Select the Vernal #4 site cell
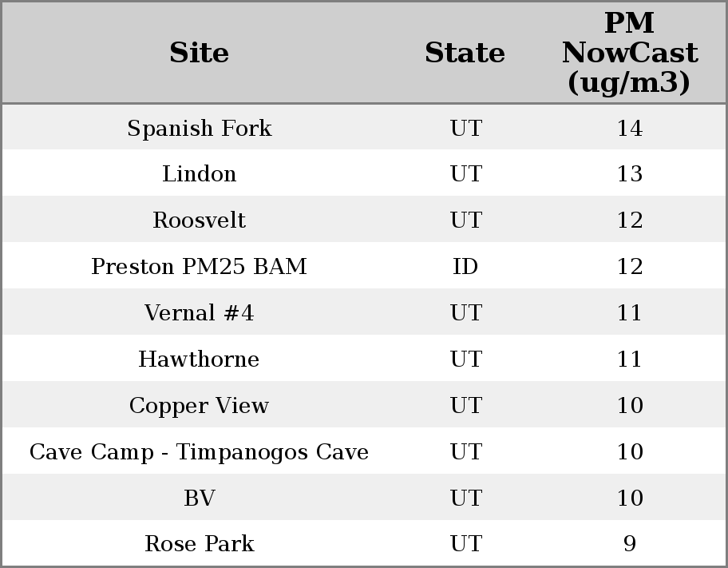Viewport: 728px width, 568px height. (x=200, y=313)
